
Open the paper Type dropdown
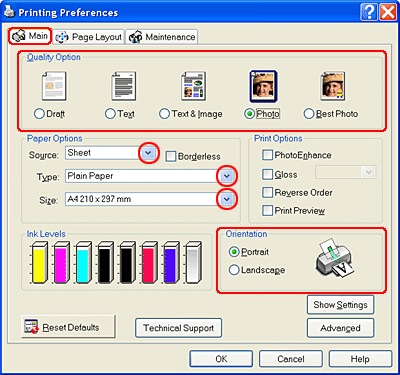[227, 176]
